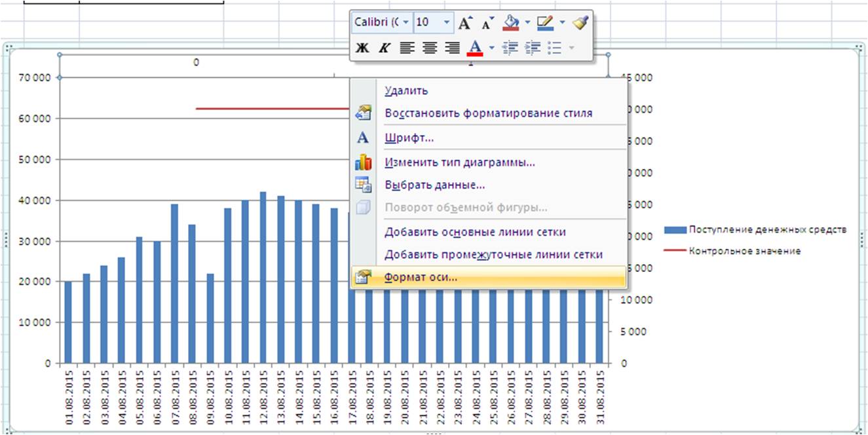The height and width of the screenshot is (435, 868).
Task: Click the shape outline pencil icon
Action: click(x=544, y=23)
